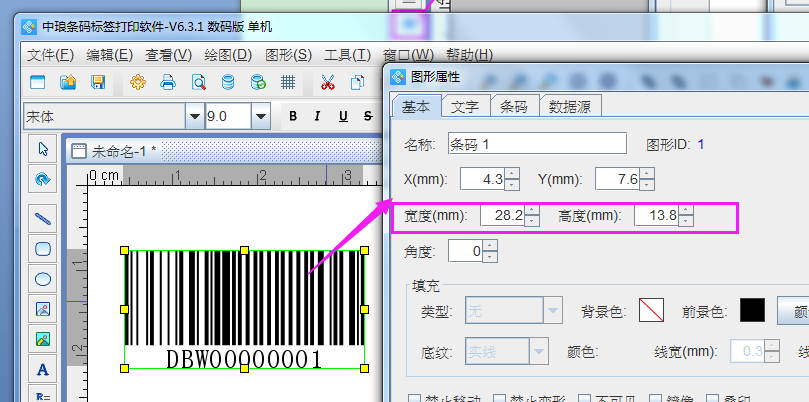Click the Cut scissors icon
Image resolution: width=809 pixels, height=402 pixels.
coord(327,82)
